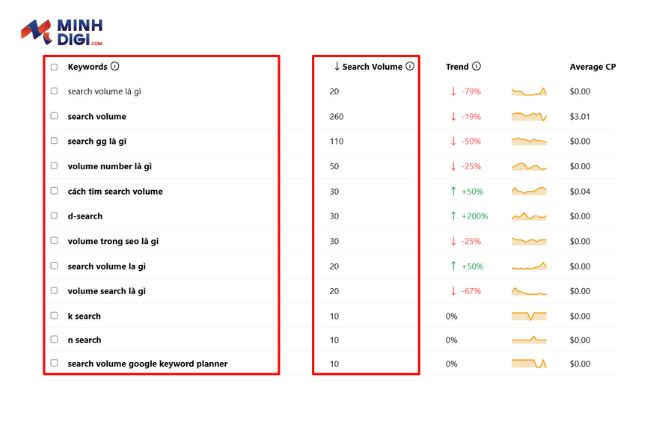Click the Trend column header
646x423 pixels.
click(x=457, y=67)
